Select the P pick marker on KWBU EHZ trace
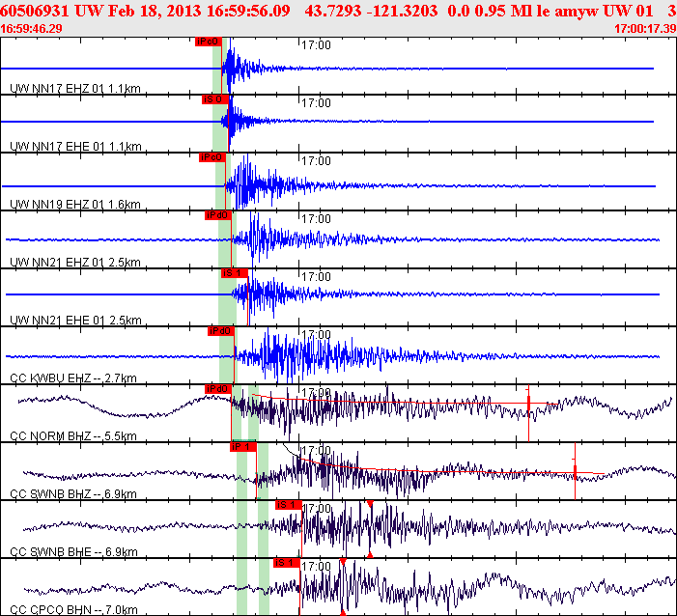 [221, 331]
